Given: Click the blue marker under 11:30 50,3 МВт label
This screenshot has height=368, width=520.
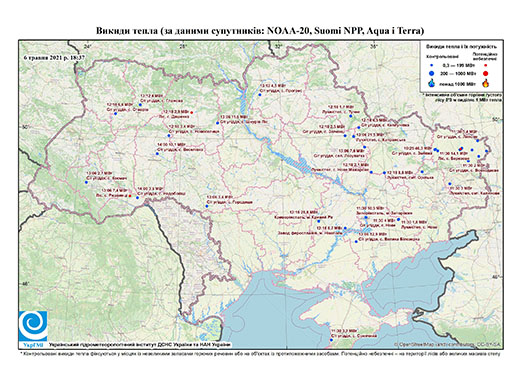Looking at the screenshot, I should [x=366, y=218].
